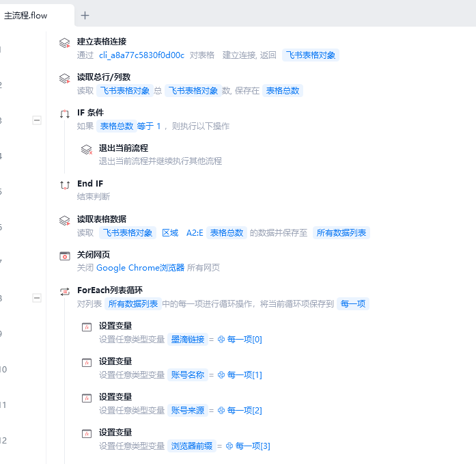Select the IF 条件 branch icon
Screen dimensions: 476x464
(64, 114)
